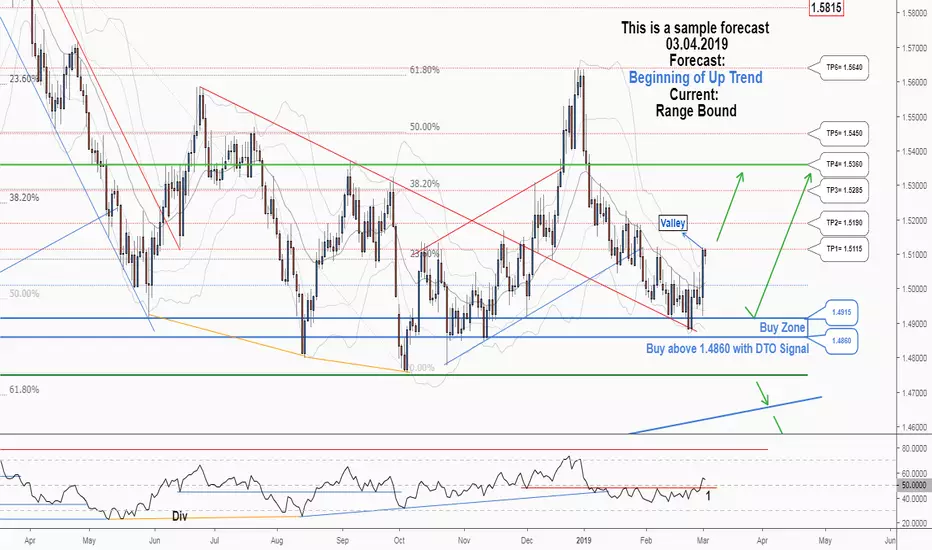Click the Oct label on time axis
The width and height of the screenshot is (932, 550).
tap(399, 540)
